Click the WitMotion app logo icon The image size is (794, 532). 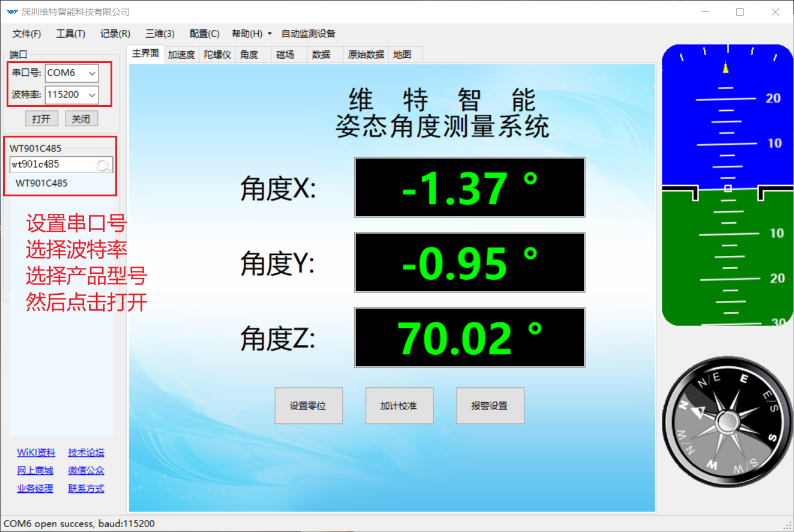pyautogui.click(x=12, y=11)
